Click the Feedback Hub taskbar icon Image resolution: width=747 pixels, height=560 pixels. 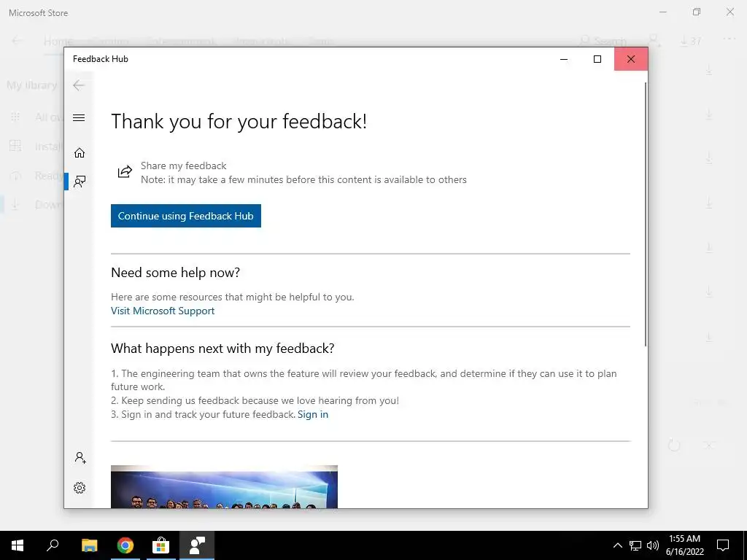tap(197, 545)
